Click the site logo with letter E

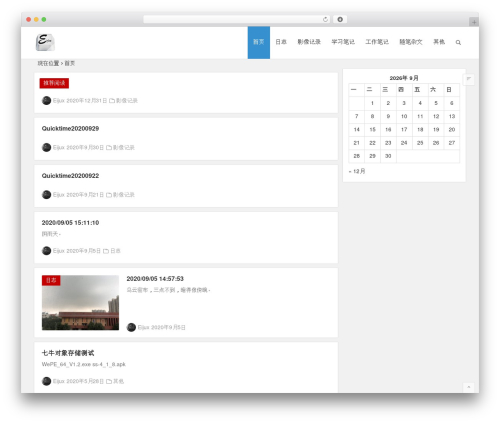(45, 42)
